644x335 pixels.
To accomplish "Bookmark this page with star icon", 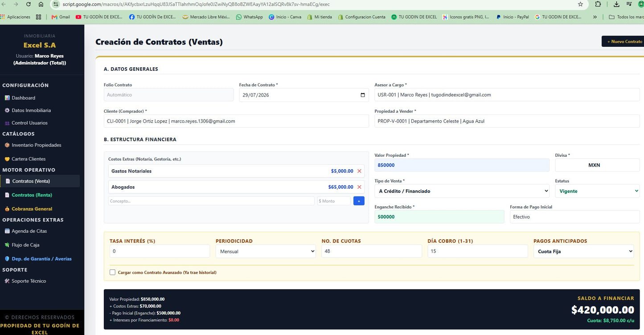I will point(580,4).
